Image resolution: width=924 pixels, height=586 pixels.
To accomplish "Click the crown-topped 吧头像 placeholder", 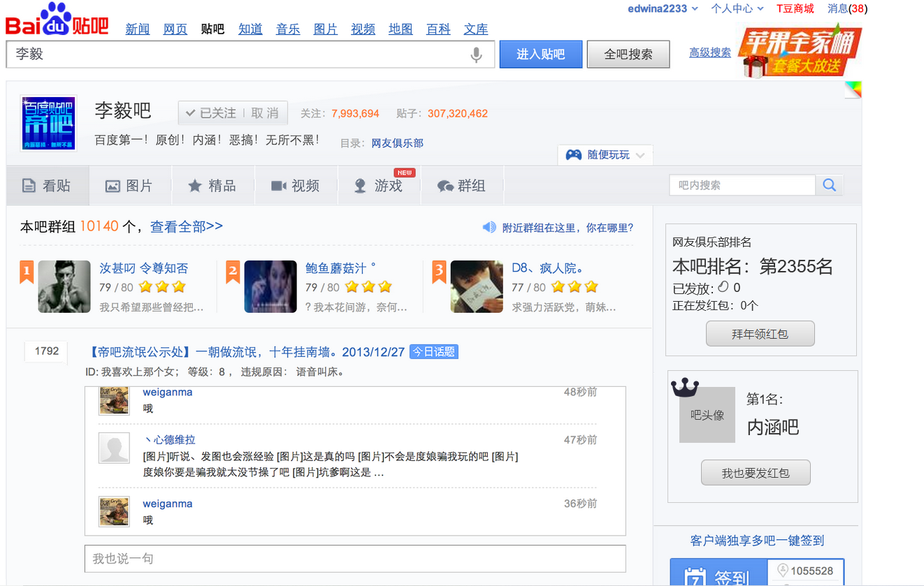I will click(707, 414).
